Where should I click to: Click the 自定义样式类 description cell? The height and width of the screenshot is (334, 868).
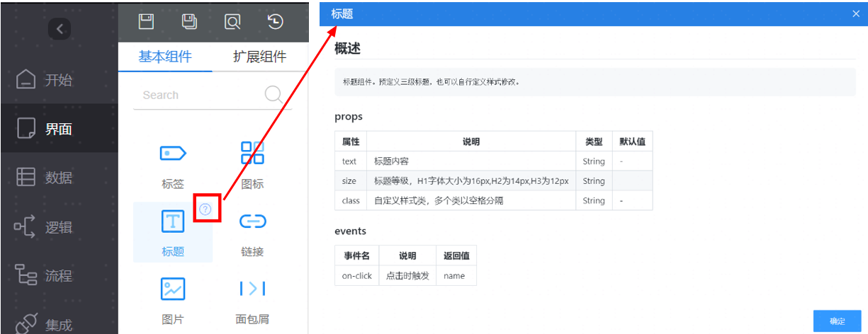point(471,201)
